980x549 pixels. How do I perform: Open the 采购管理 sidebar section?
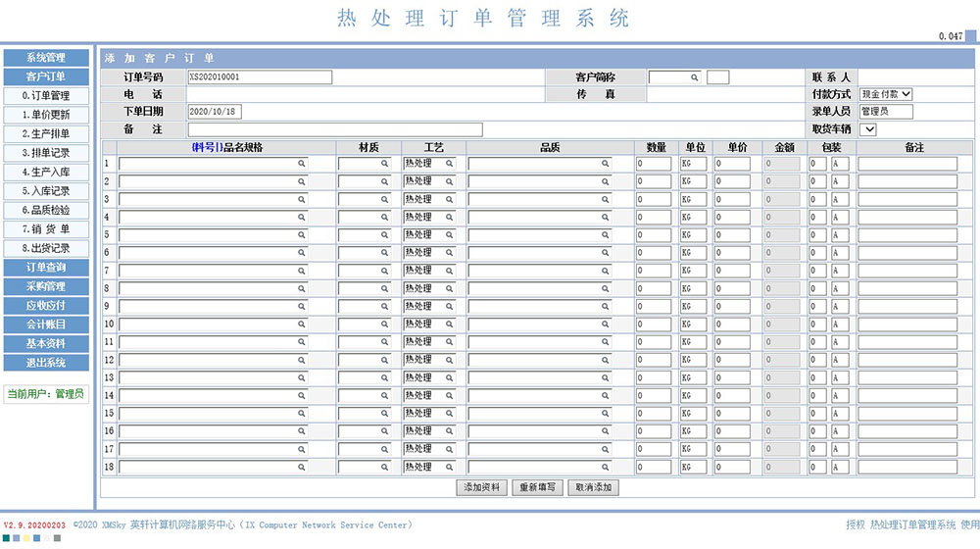pos(46,287)
